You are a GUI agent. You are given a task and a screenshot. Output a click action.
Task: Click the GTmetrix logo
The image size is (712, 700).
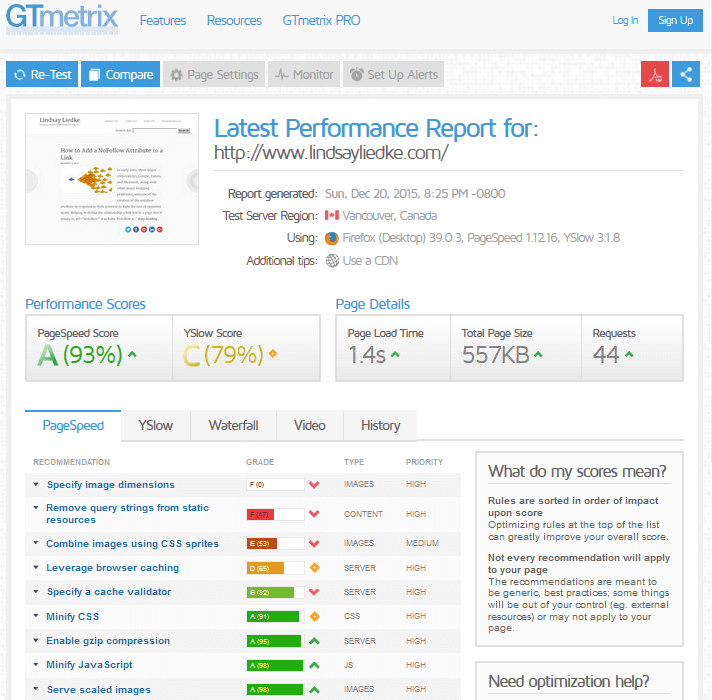[x=62, y=19]
